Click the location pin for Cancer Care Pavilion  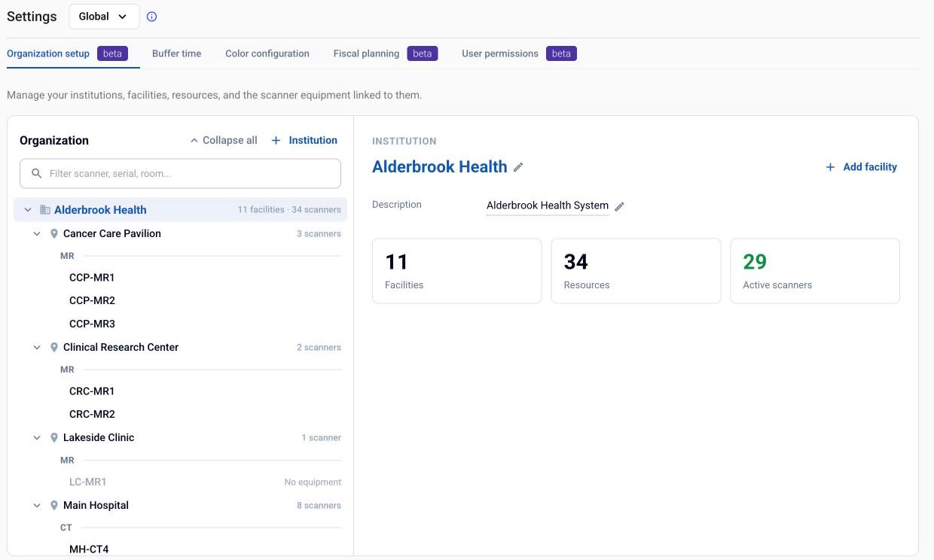pyautogui.click(x=54, y=233)
